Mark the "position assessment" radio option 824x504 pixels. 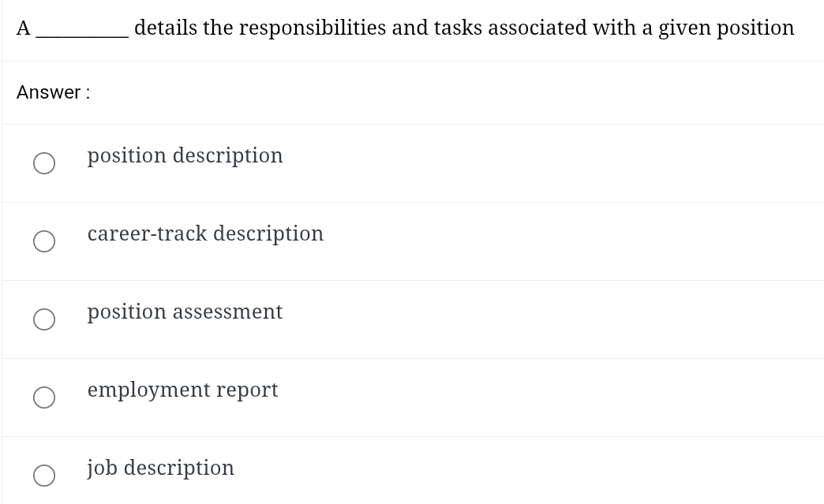point(44,319)
